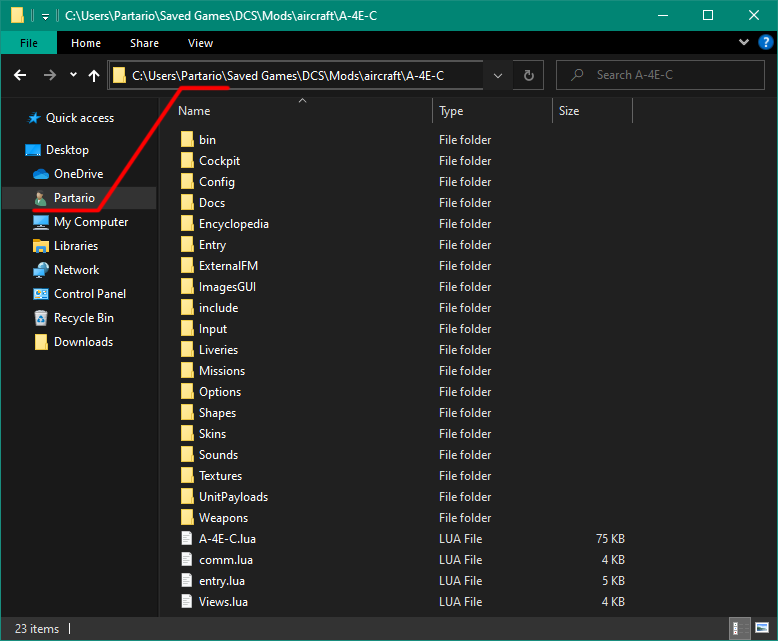Select the Docs folder icon
This screenshot has width=778, height=641.
(x=187, y=202)
